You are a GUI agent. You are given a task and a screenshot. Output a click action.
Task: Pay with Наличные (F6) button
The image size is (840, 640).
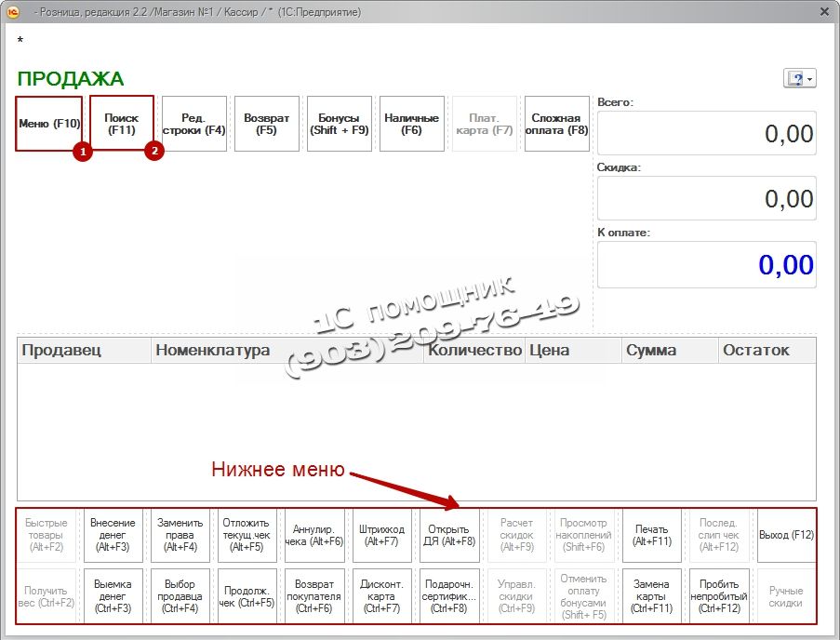tap(411, 124)
